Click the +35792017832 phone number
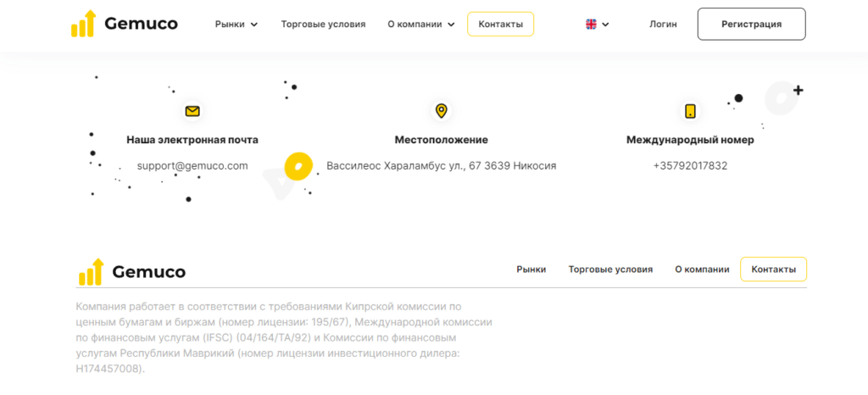This screenshot has width=868, height=395. pos(690,165)
